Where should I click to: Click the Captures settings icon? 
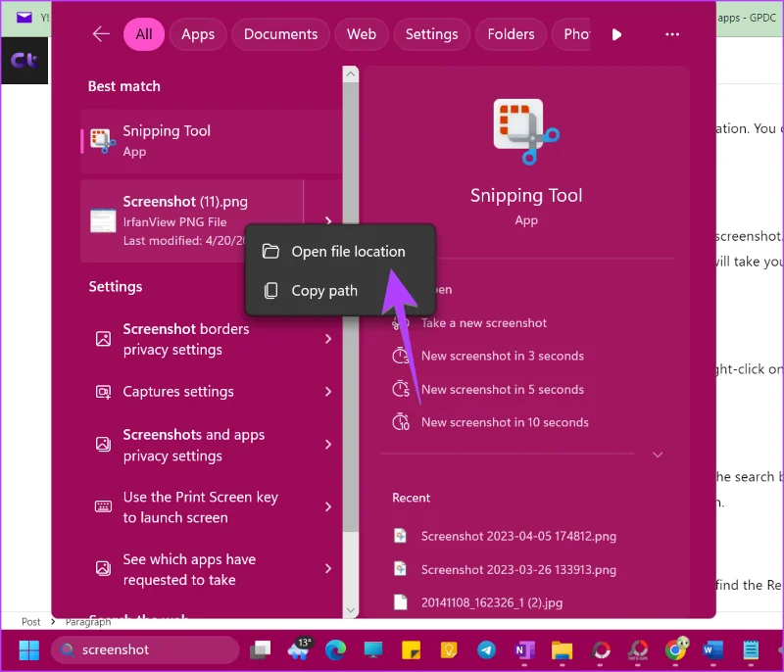[103, 392]
